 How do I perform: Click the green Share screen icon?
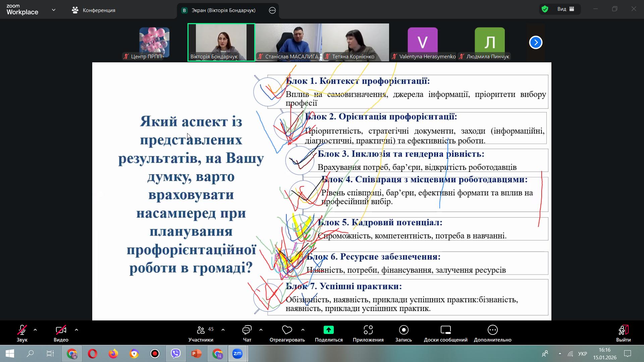click(x=328, y=330)
